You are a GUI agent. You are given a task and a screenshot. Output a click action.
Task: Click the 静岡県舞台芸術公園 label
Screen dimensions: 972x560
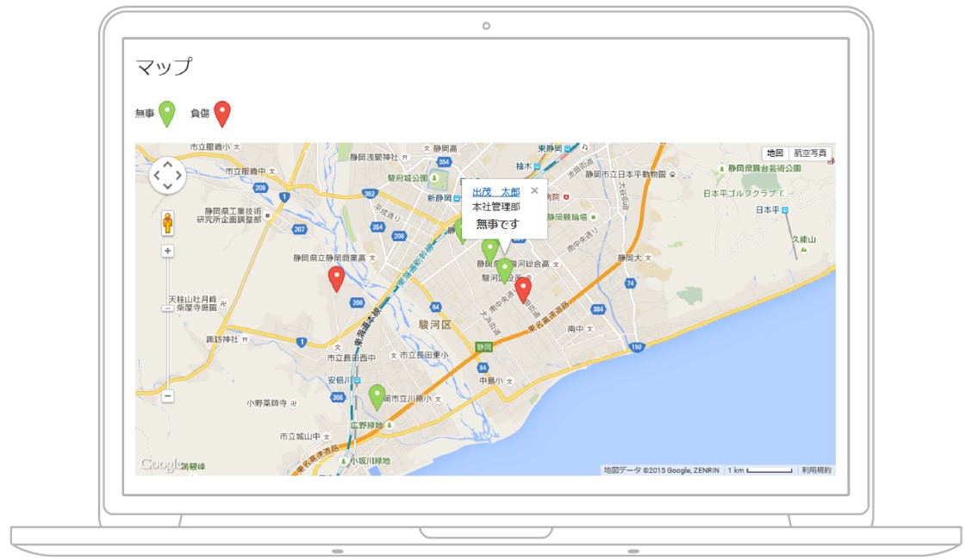[x=764, y=168]
